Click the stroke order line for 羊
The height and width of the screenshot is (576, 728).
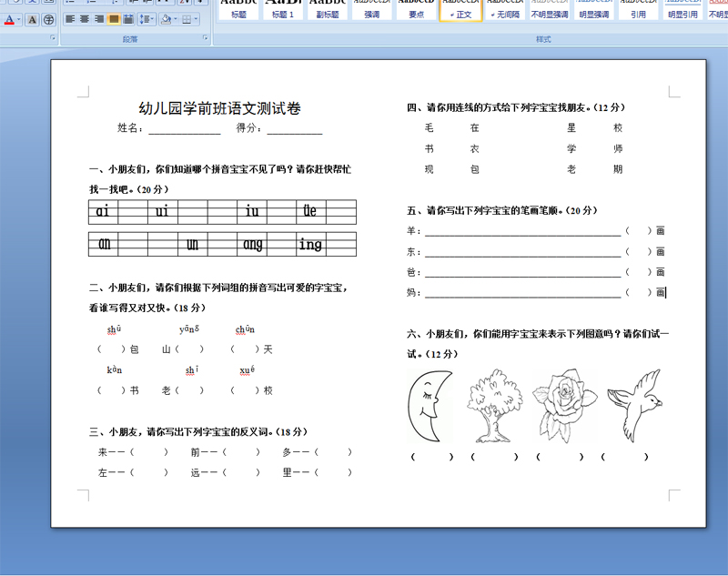522,231
